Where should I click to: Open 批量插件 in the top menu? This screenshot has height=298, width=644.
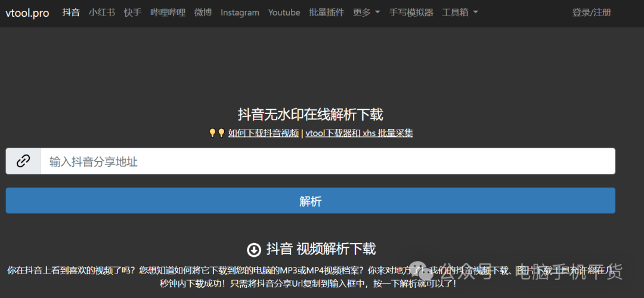pyautogui.click(x=327, y=13)
